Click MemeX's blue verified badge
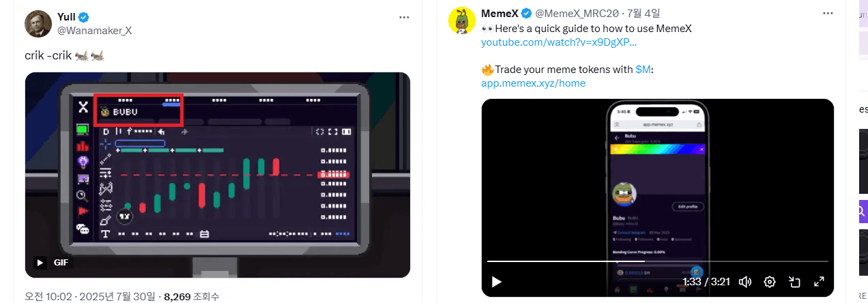 [526, 14]
